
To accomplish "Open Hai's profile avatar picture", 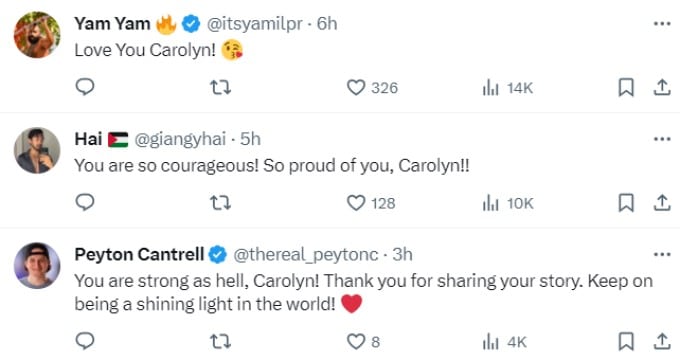I will click(37, 151).
